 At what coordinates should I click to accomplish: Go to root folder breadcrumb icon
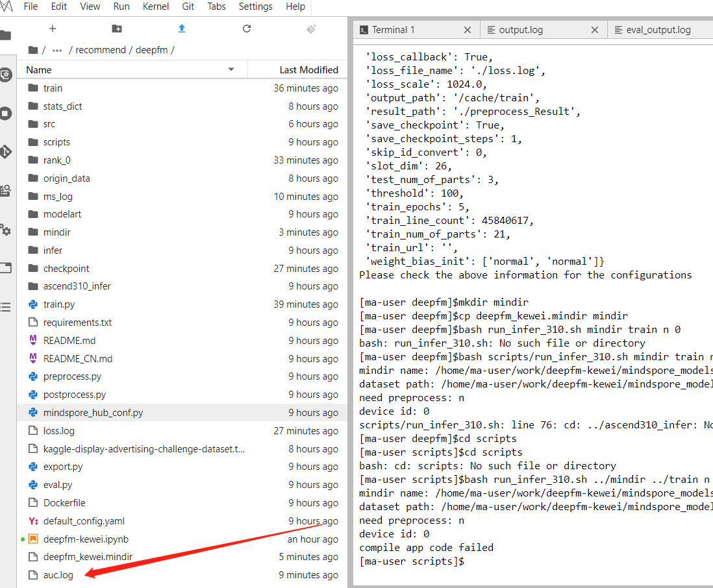coord(32,50)
